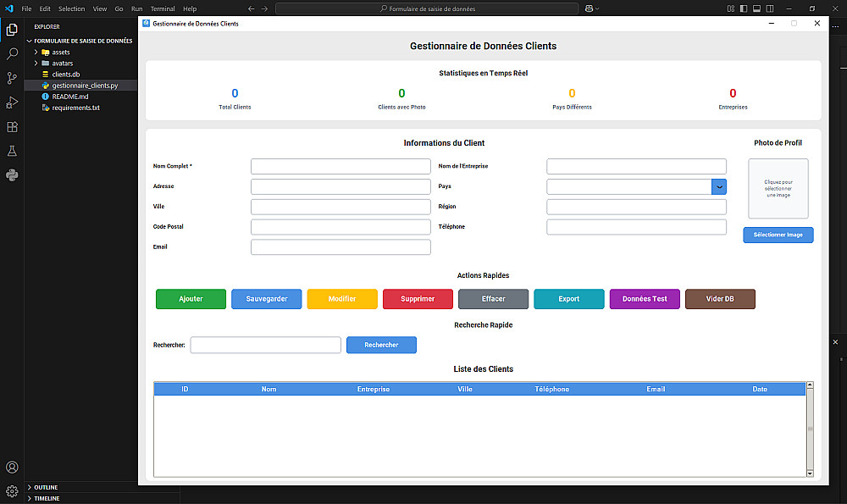Click the profile photo placeholder box
This screenshot has height=504, width=847.
coord(778,189)
